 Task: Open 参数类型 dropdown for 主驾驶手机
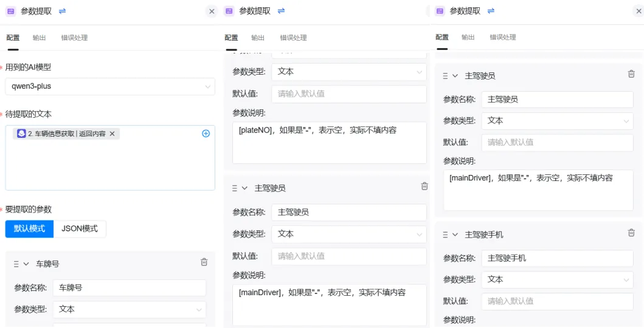[557, 279]
